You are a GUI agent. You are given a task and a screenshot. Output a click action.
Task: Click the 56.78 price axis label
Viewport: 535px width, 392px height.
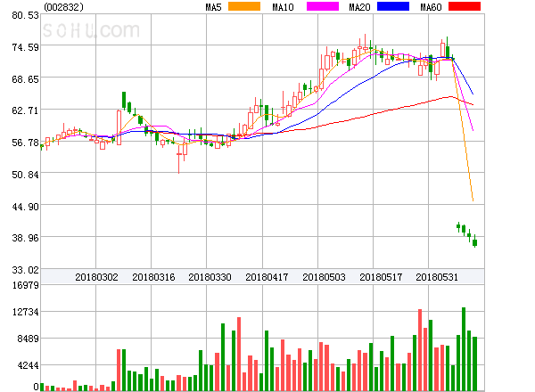coord(25,143)
